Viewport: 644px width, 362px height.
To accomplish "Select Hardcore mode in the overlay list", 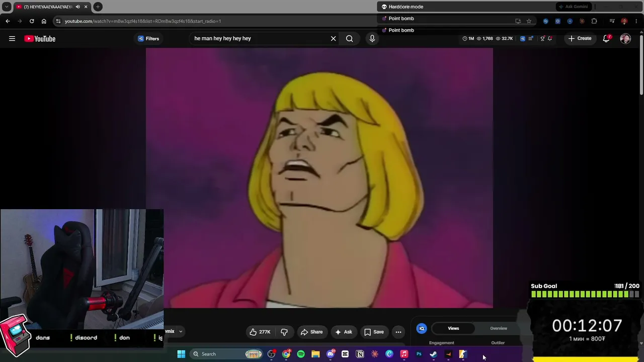I will (x=406, y=7).
